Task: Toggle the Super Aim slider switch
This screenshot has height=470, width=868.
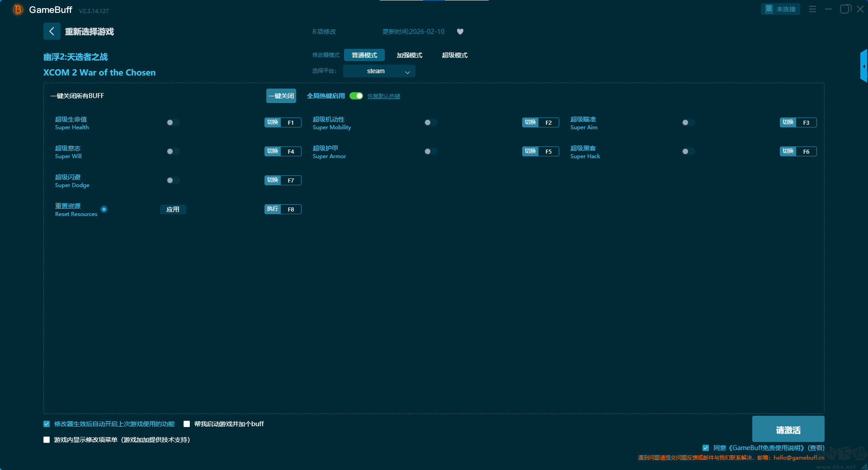Action: (x=688, y=122)
